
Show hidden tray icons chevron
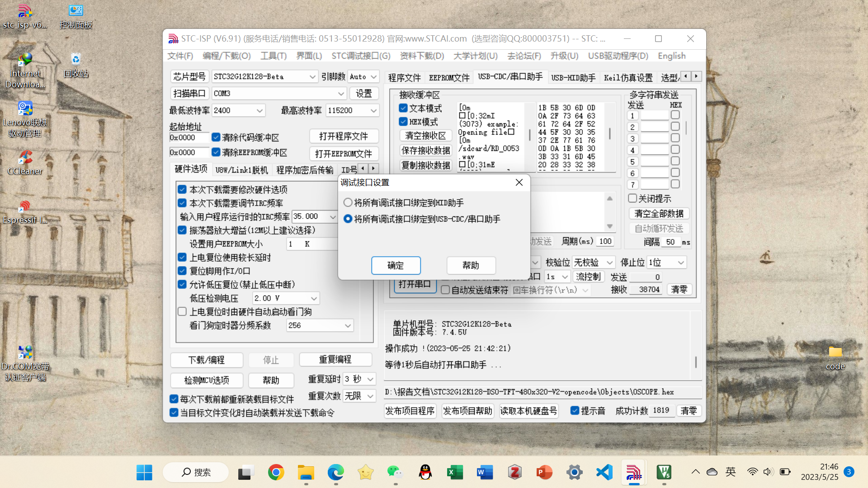click(696, 472)
